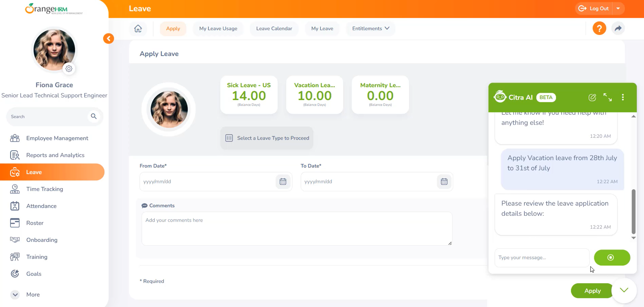Open Citra AI three-dot options menu
Image resolution: width=644 pixels, height=307 pixels.
[623, 97]
